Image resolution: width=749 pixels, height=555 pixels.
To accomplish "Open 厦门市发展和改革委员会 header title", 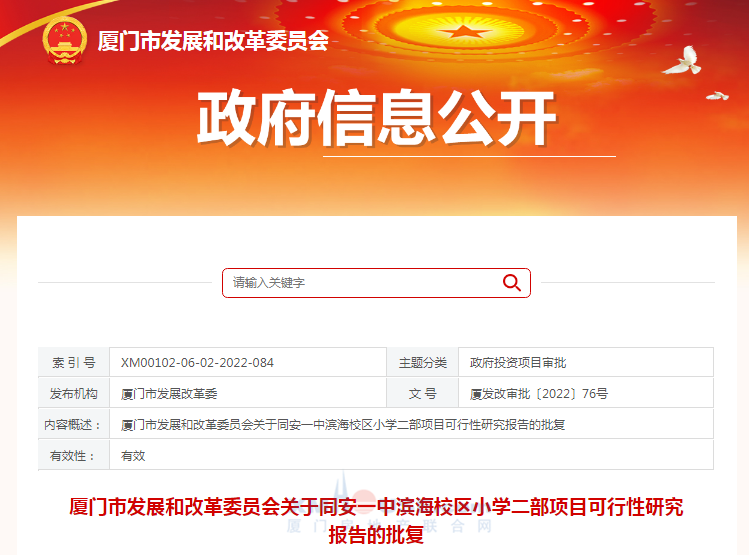I will click(213, 41).
